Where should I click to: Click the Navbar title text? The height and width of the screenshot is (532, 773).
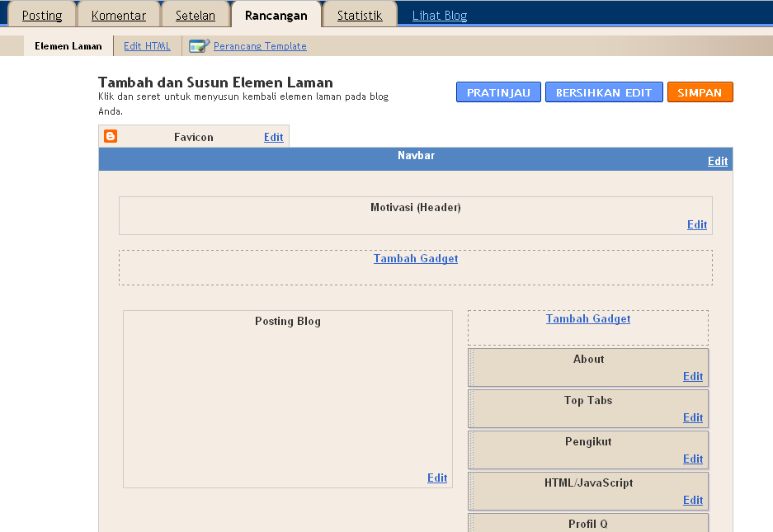point(416,155)
